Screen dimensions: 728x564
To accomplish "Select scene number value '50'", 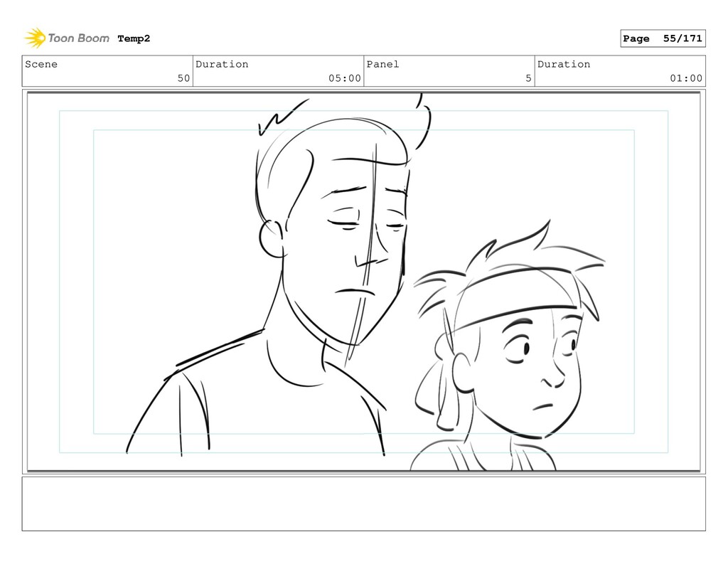I will click(183, 78).
